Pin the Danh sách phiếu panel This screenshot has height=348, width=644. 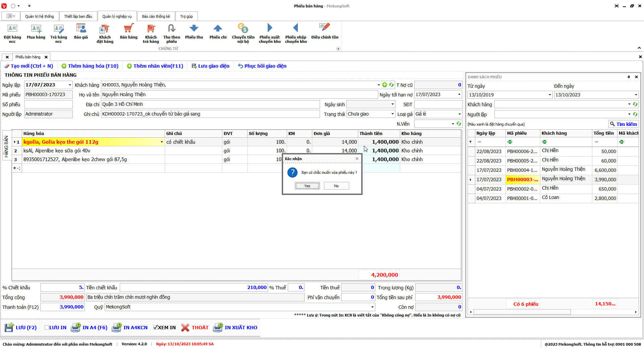pyautogui.click(x=629, y=77)
